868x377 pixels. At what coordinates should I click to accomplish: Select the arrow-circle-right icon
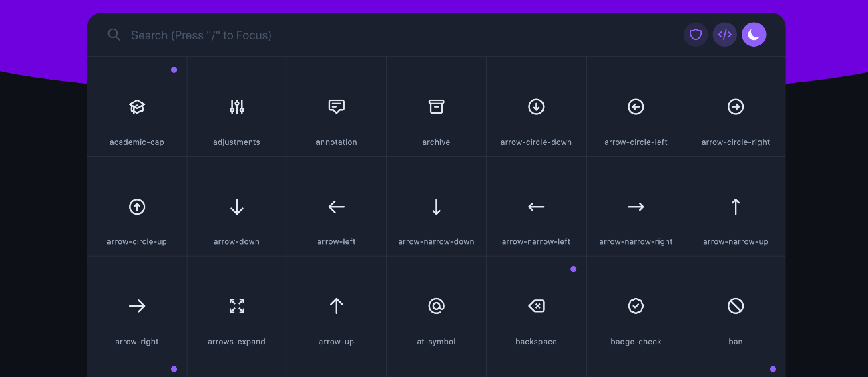click(736, 107)
